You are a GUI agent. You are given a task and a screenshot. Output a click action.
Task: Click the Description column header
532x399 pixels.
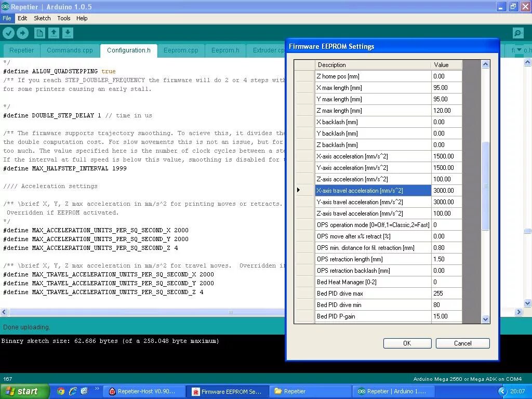[x=373, y=65]
